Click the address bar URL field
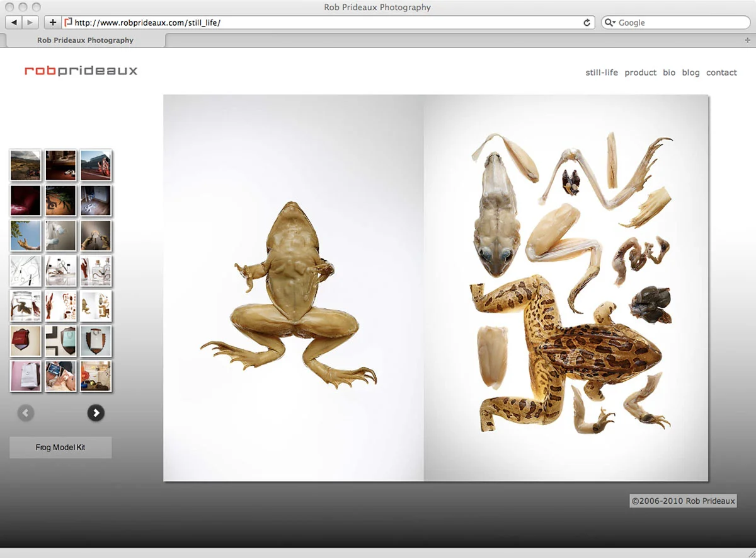This screenshot has height=558, width=756. tap(328, 22)
